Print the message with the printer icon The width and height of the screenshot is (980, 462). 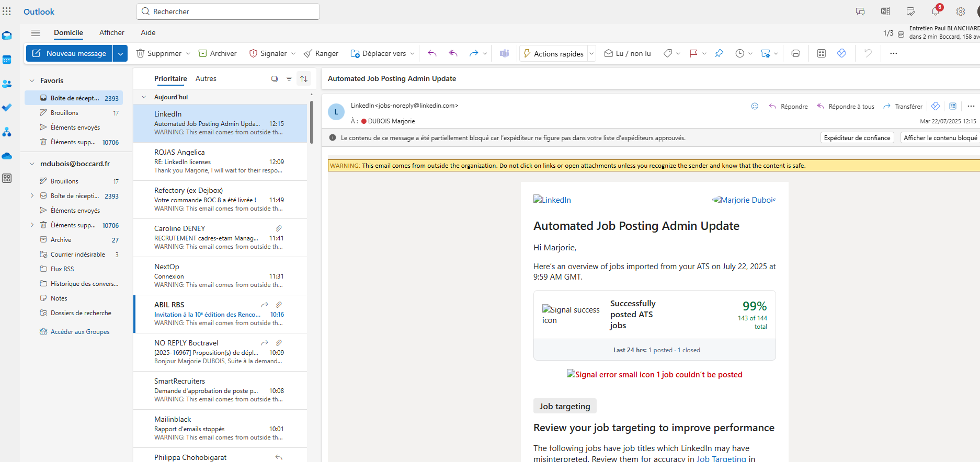(796, 53)
